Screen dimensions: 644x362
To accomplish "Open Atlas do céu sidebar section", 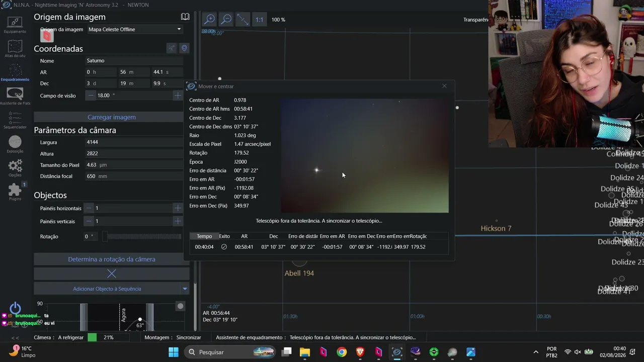I will click(x=15, y=48).
